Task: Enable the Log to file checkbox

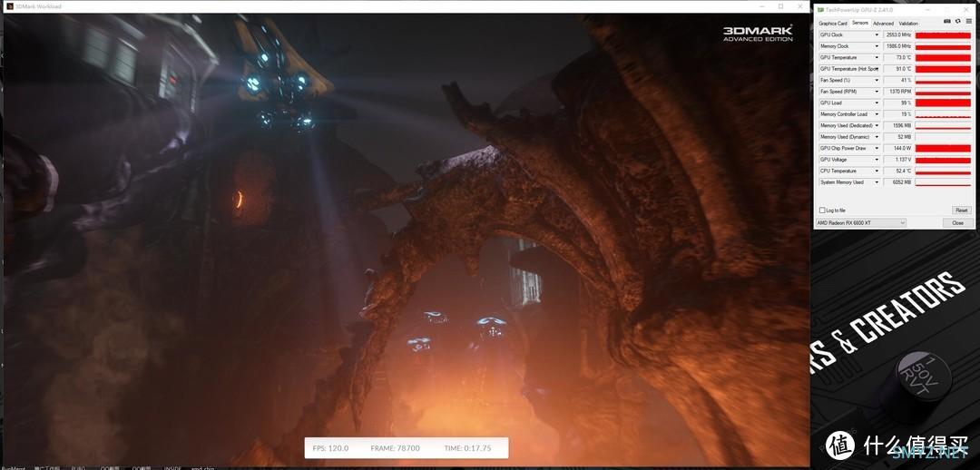Action: pyautogui.click(x=822, y=210)
